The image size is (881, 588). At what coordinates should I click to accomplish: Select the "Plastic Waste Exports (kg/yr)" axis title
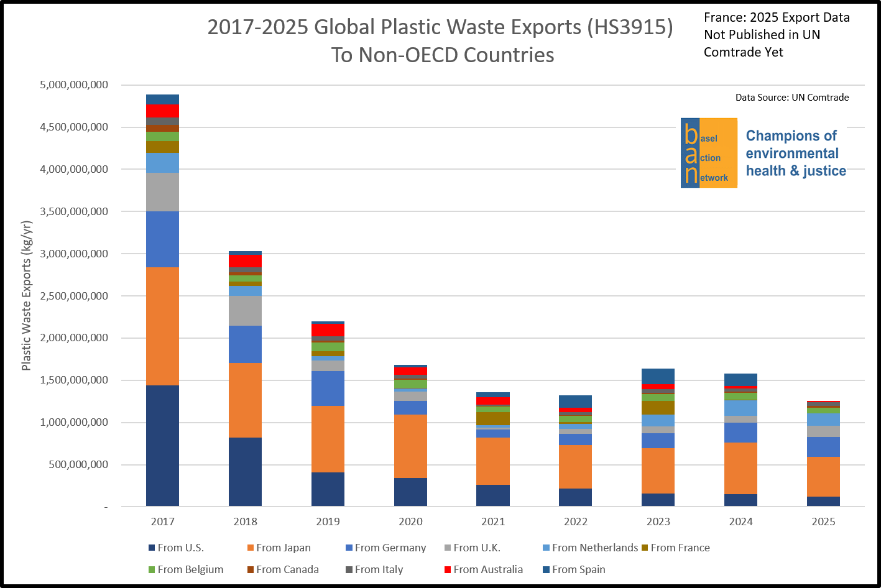[x=27, y=295]
